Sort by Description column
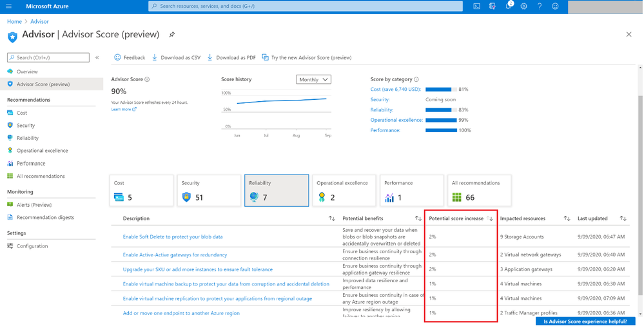Image resolution: width=644 pixels, height=328 pixels. pyautogui.click(x=332, y=218)
